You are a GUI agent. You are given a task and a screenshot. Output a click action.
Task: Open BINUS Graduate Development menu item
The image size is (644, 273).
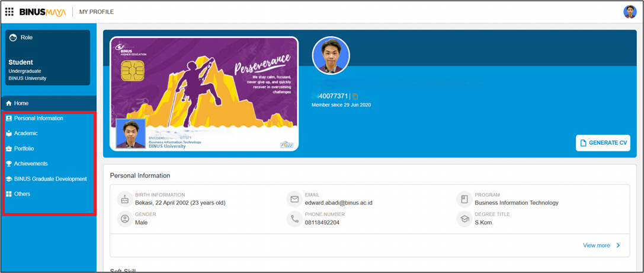pos(49,179)
